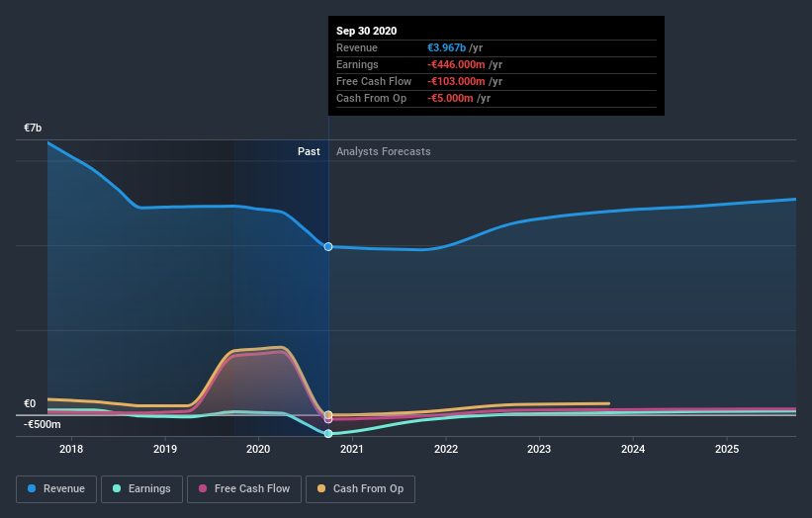Click the Sep 30 2020 tooltip date

[367, 31]
